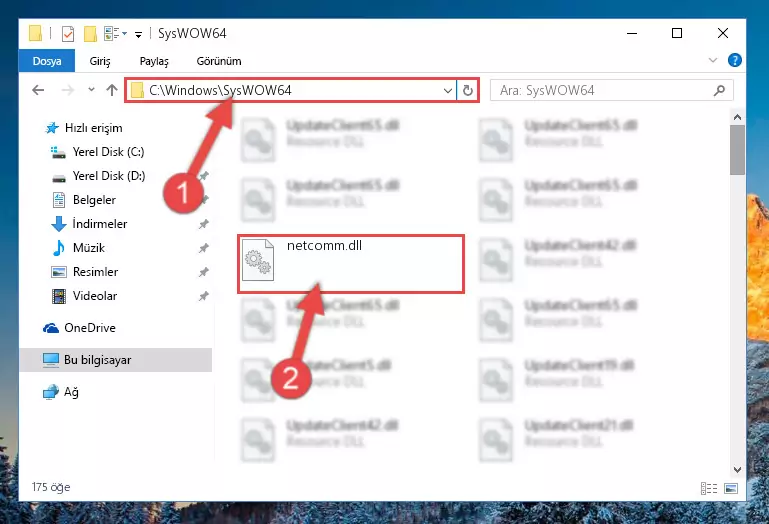Click the magnifier search icon

[x=719, y=90]
